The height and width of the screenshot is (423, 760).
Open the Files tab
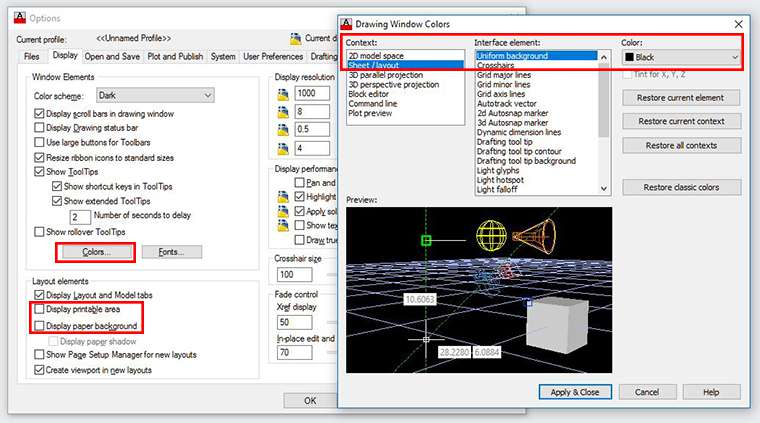[31, 57]
